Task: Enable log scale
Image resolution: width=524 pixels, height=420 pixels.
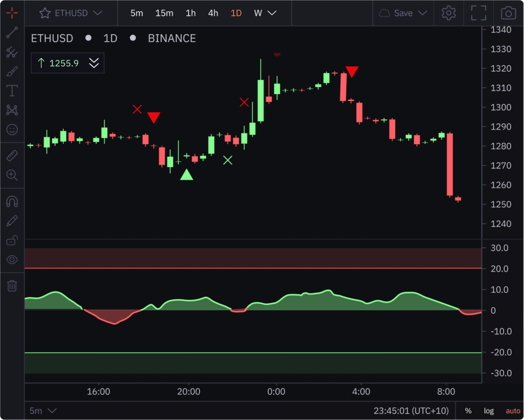Action: click(488, 411)
